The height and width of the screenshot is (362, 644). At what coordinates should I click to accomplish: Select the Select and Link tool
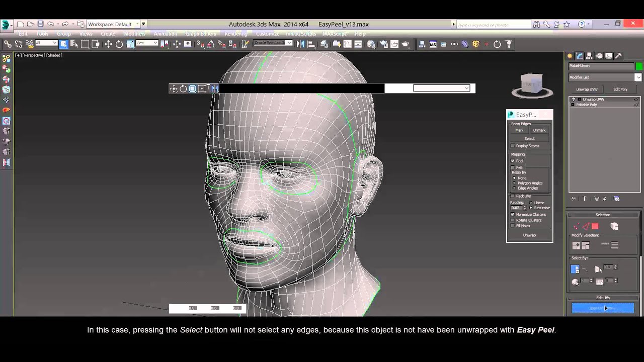8,44
